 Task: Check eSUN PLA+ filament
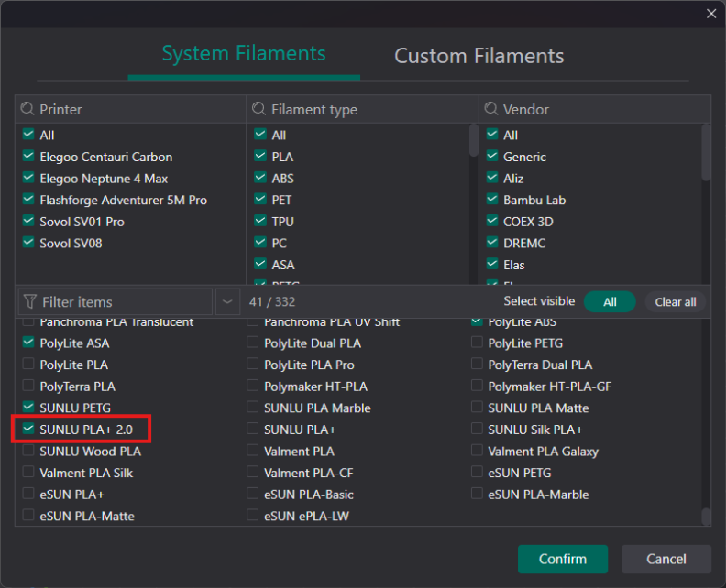coord(28,494)
